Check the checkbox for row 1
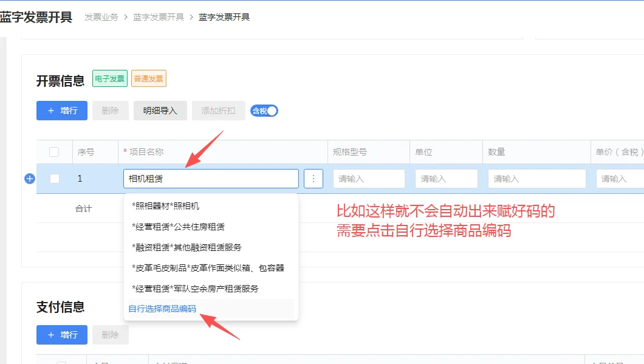 pyautogui.click(x=53, y=178)
